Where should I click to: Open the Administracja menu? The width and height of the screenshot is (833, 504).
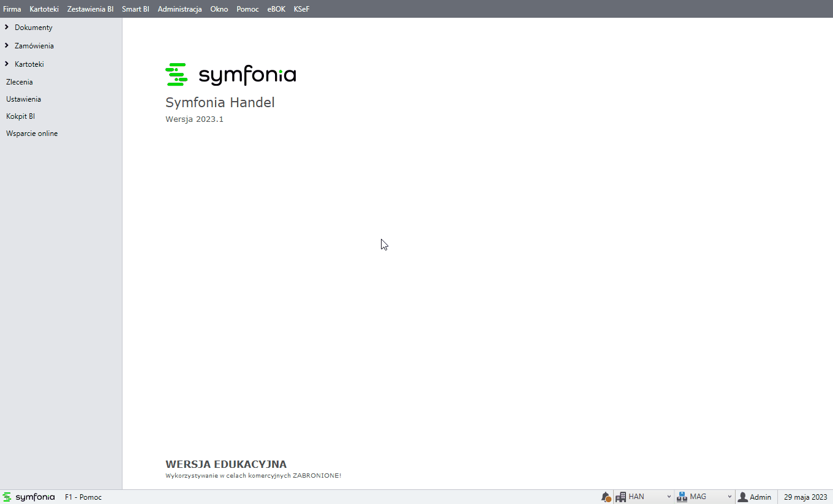coord(179,9)
